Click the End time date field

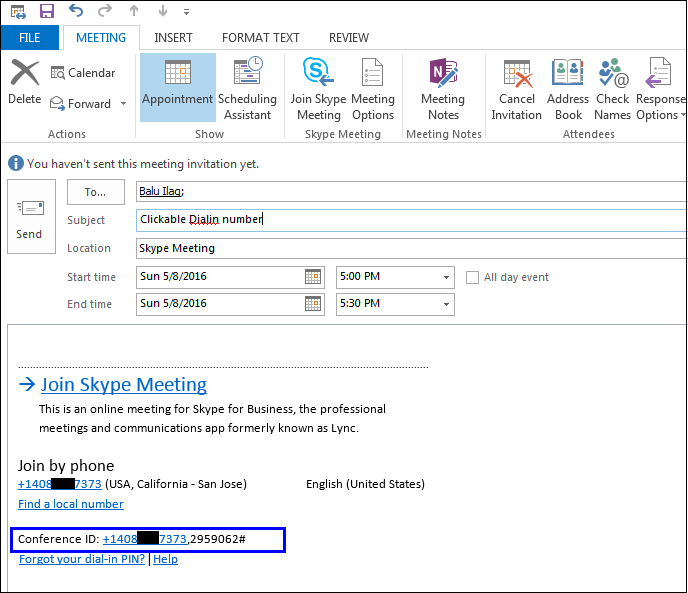(x=220, y=304)
